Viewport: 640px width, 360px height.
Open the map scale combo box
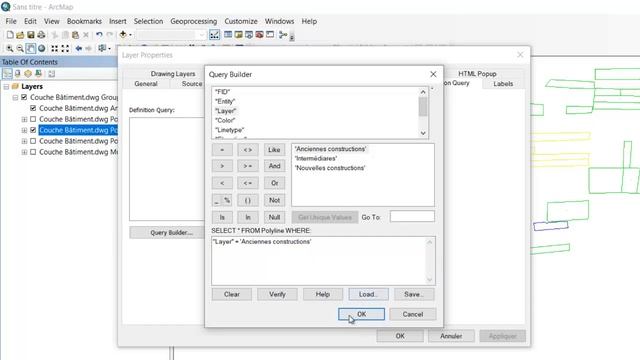tap(171, 35)
